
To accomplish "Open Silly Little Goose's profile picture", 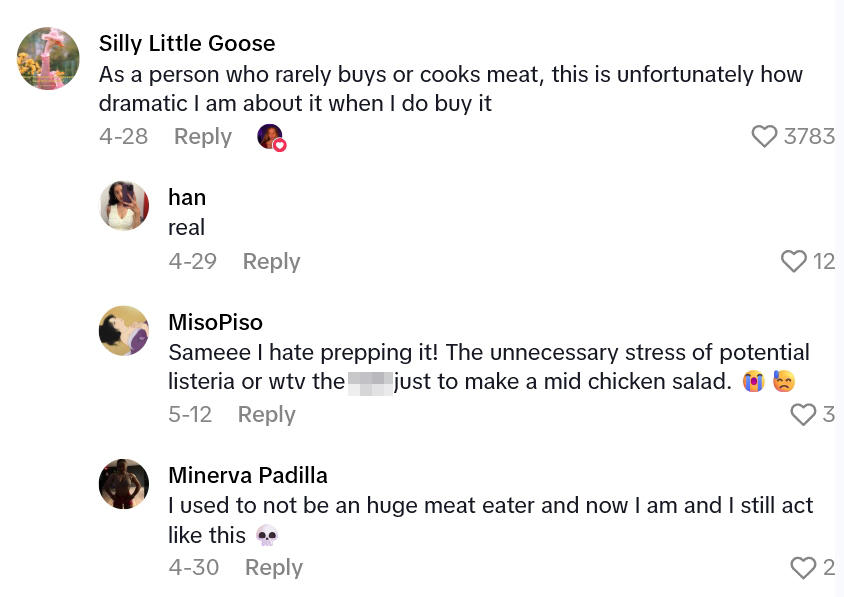I will click(48, 59).
